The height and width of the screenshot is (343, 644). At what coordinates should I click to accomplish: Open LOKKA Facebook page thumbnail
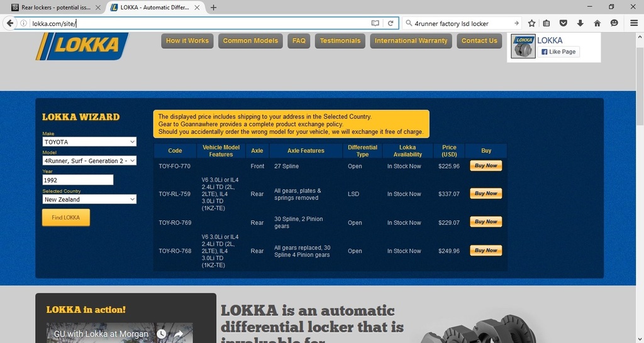pyautogui.click(x=523, y=46)
